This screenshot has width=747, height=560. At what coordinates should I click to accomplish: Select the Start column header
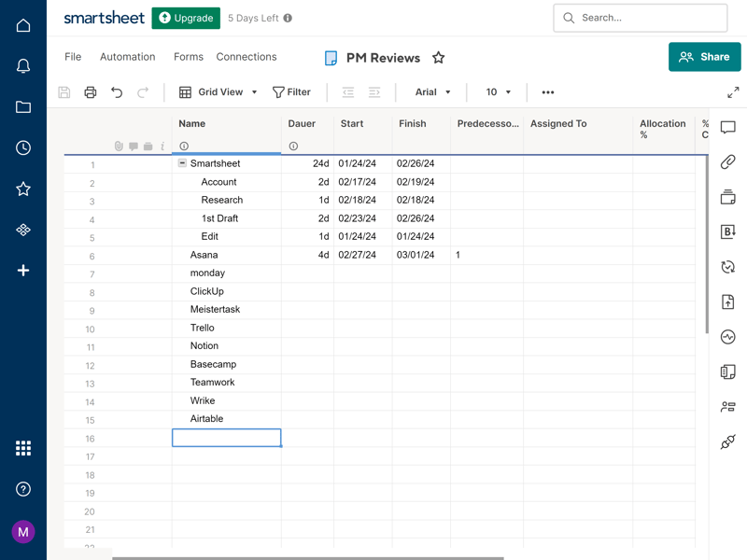tap(363, 131)
